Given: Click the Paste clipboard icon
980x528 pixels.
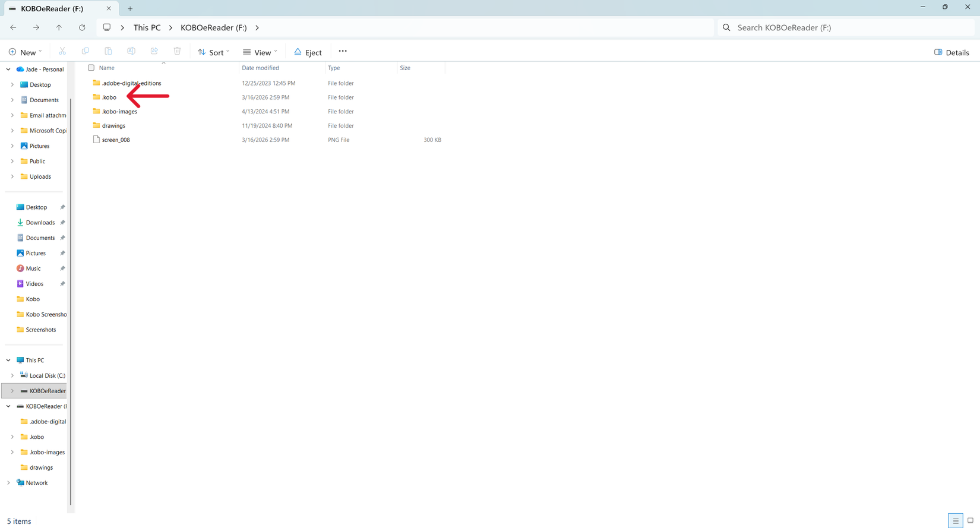Looking at the screenshot, I should point(108,52).
